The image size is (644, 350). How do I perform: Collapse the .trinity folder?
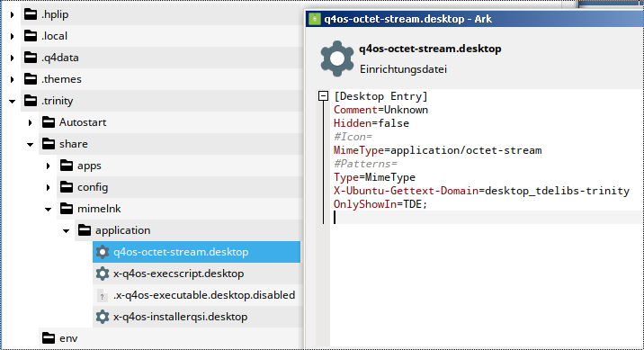click(12, 101)
